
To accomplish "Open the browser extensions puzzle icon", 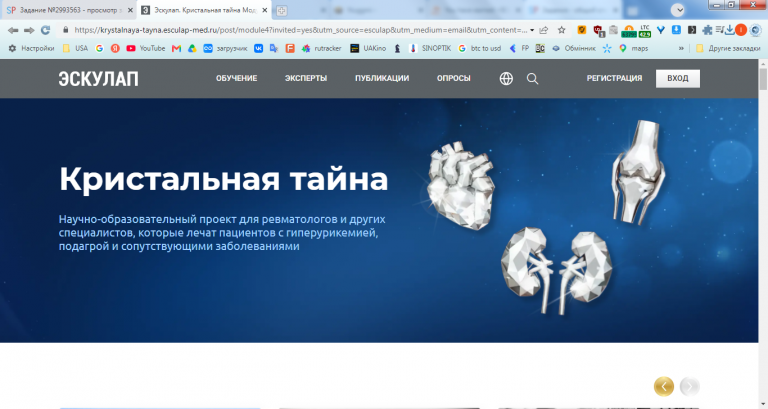I will pos(707,30).
